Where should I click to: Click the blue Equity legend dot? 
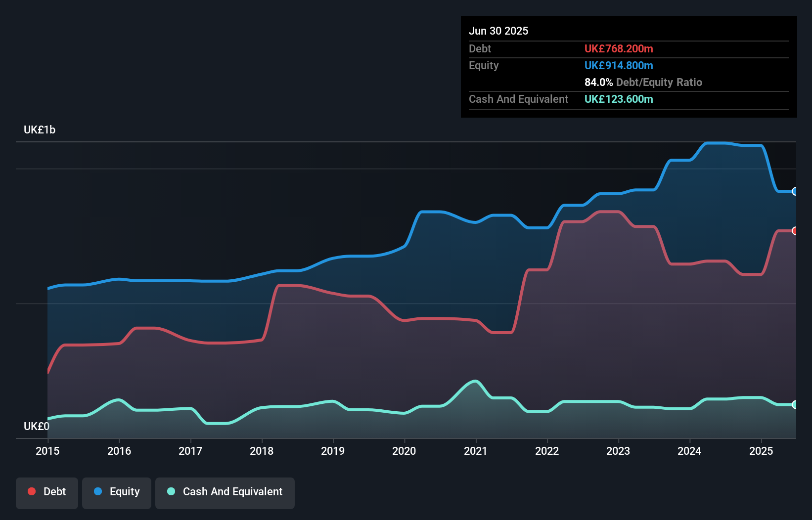click(x=98, y=491)
